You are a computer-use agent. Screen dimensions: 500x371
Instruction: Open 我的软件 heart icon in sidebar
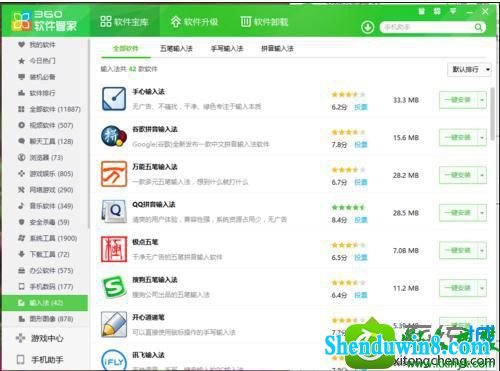(x=22, y=44)
